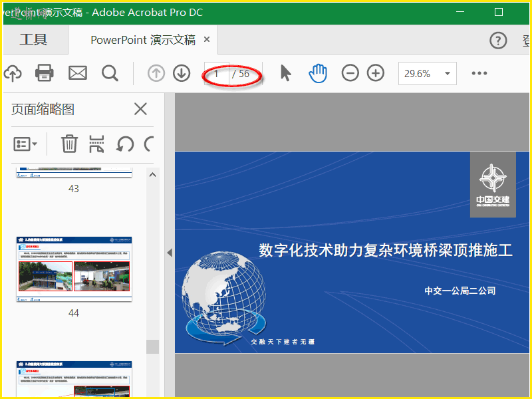Click the total page count 56

coord(244,74)
